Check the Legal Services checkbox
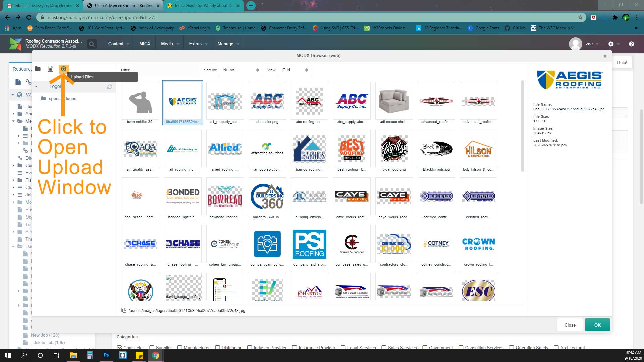 click(x=343, y=347)
